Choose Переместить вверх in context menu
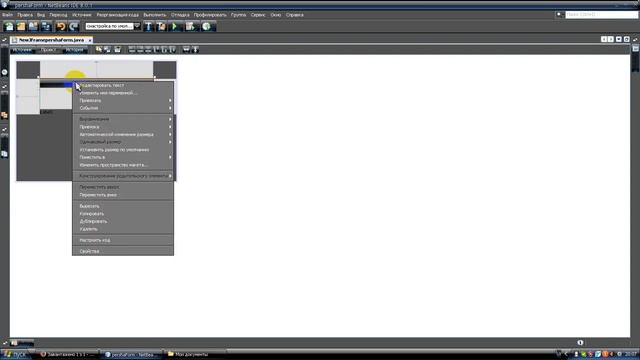The height and width of the screenshot is (360, 640). tap(123, 187)
